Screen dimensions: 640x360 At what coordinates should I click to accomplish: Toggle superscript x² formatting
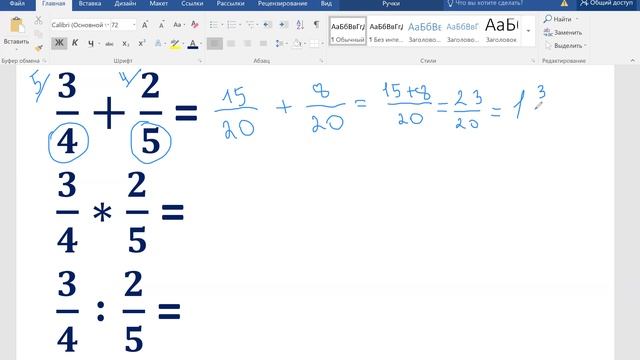(142, 43)
